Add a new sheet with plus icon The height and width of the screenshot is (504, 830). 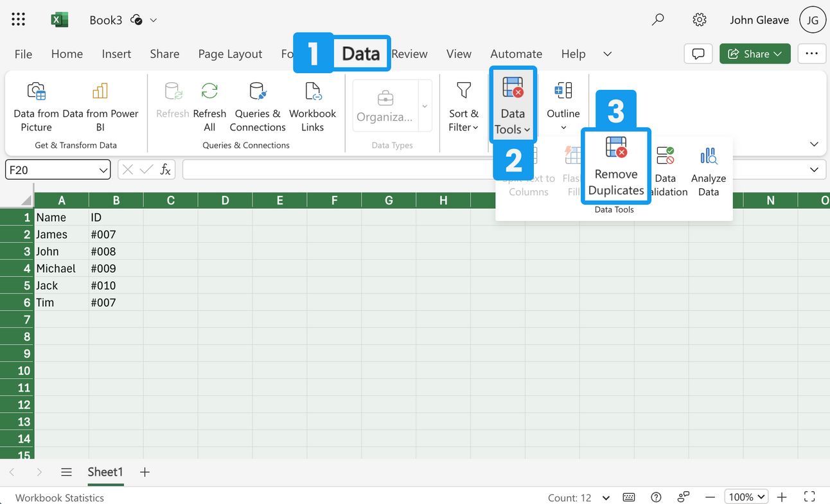[x=145, y=472]
